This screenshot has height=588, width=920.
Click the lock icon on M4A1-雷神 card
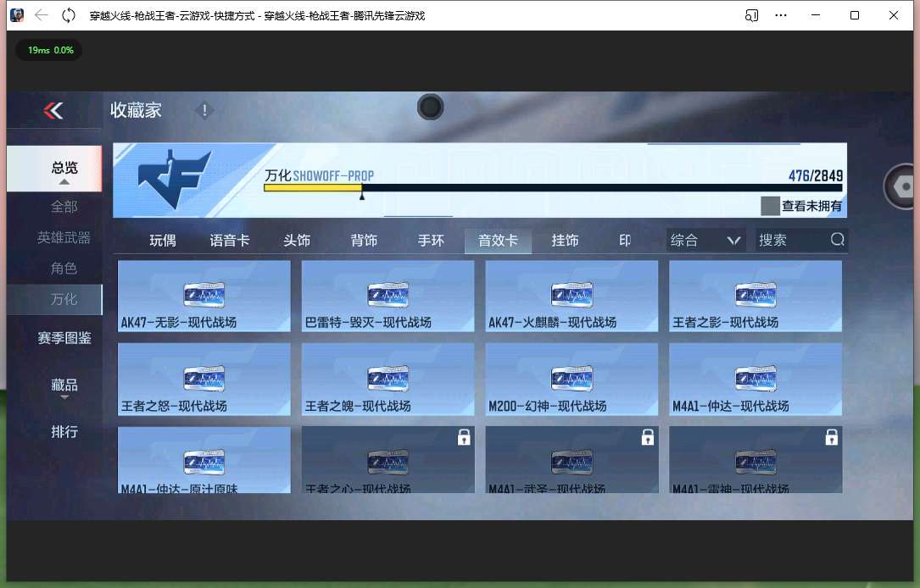(x=832, y=436)
